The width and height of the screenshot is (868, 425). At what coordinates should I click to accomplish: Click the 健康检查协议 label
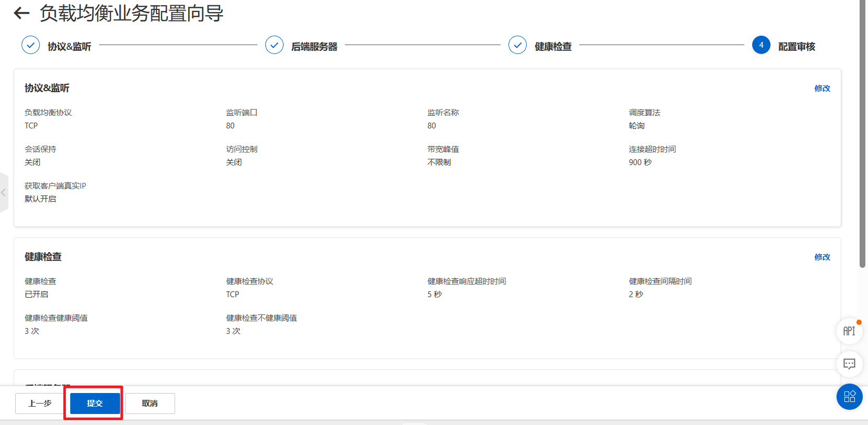click(249, 281)
